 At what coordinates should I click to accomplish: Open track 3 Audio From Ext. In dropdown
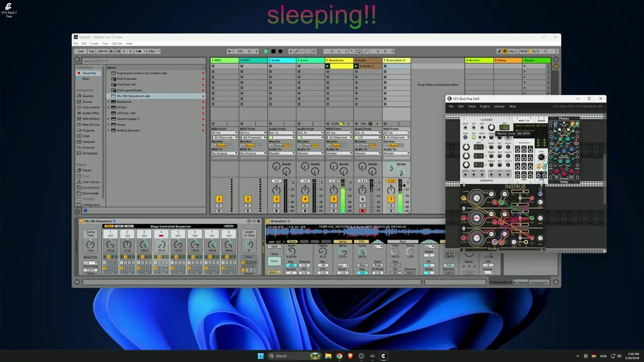click(282, 133)
